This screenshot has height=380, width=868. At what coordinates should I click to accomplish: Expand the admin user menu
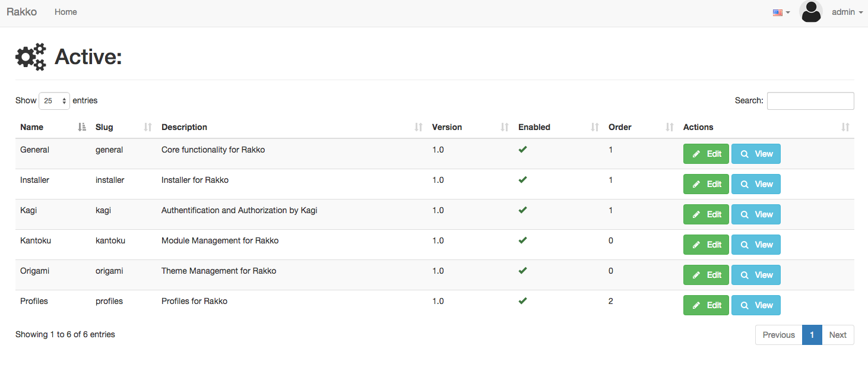(x=847, y=12)
